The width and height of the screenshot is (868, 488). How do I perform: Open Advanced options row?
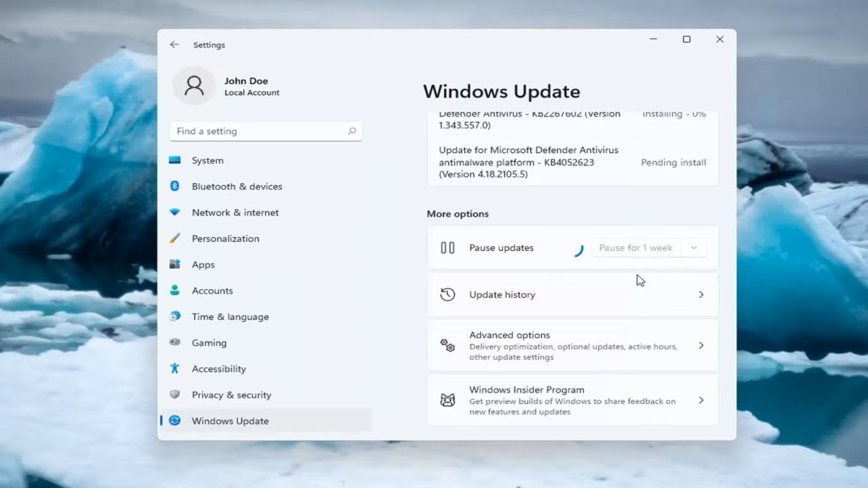click(572, 346)
